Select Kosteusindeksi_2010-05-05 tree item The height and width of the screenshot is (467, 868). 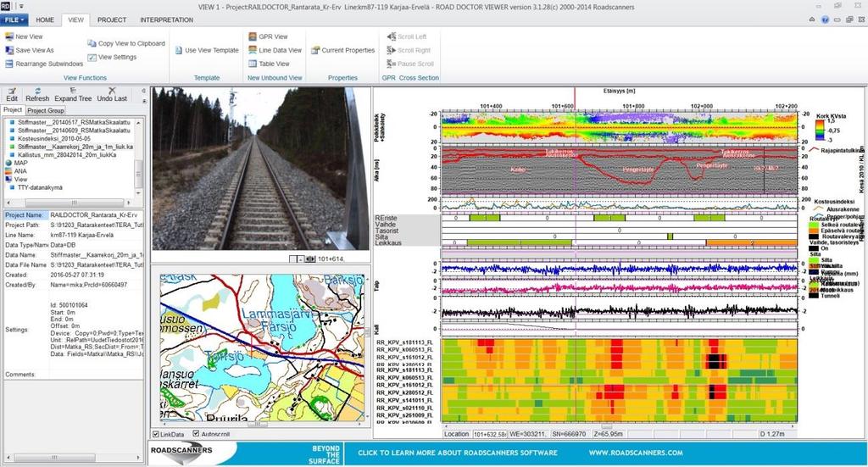50,139
